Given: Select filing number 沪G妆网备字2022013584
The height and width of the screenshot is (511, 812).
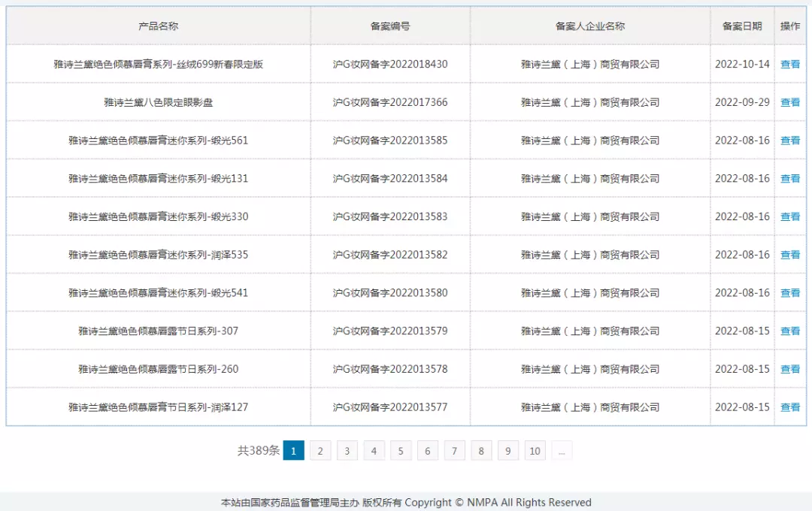Looking at the screenshot, I should pyautogui.click(x=390, y=179).
